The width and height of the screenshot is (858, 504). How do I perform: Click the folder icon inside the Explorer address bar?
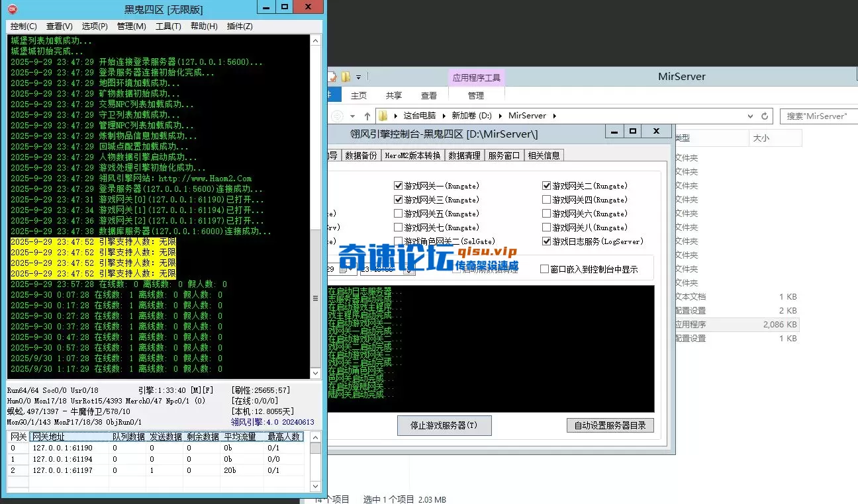tap(383, 116)
